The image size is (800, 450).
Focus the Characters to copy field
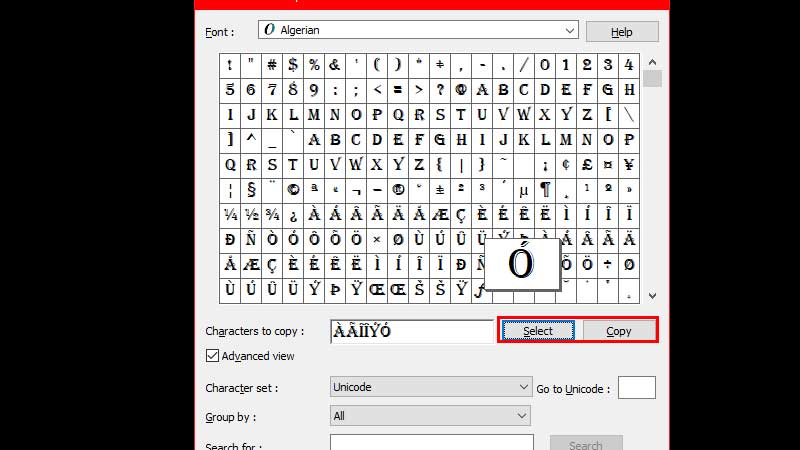[x=411, y=332]
